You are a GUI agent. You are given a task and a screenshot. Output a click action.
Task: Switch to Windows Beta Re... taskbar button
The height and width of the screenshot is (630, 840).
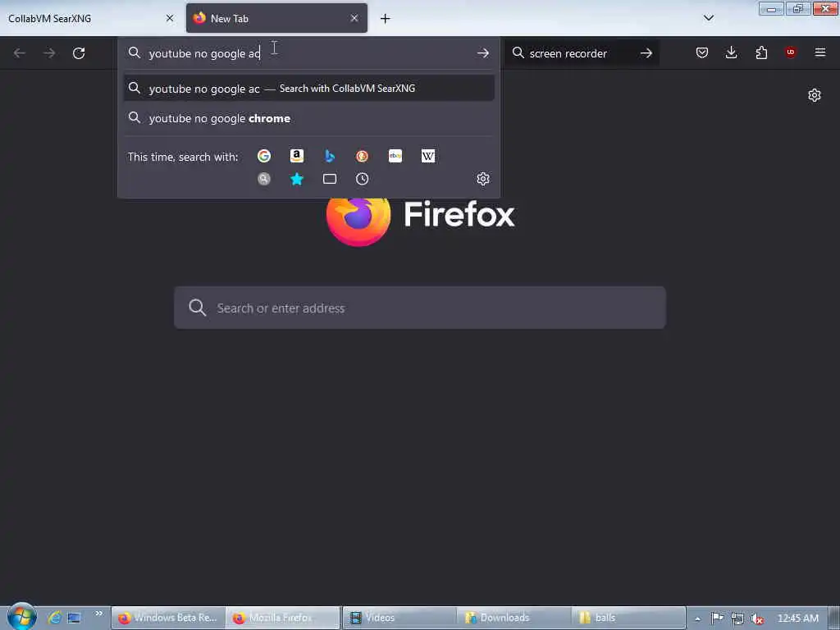pyautogui.click(x=168, y=618)
